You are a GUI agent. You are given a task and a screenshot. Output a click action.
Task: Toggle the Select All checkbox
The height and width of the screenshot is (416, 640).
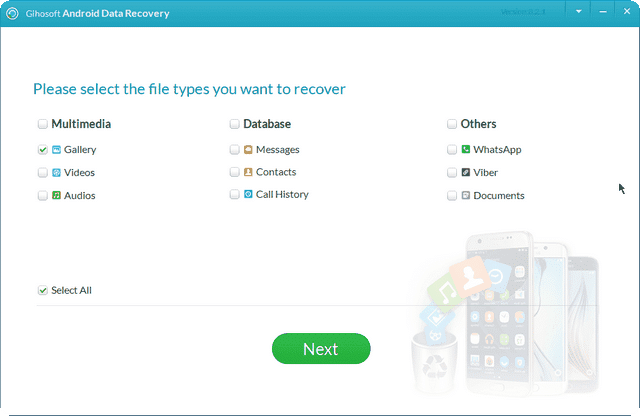[42, 290]
